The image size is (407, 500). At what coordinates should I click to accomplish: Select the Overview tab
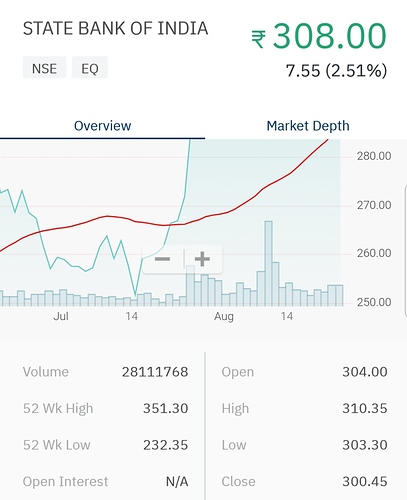coord(103,126)
